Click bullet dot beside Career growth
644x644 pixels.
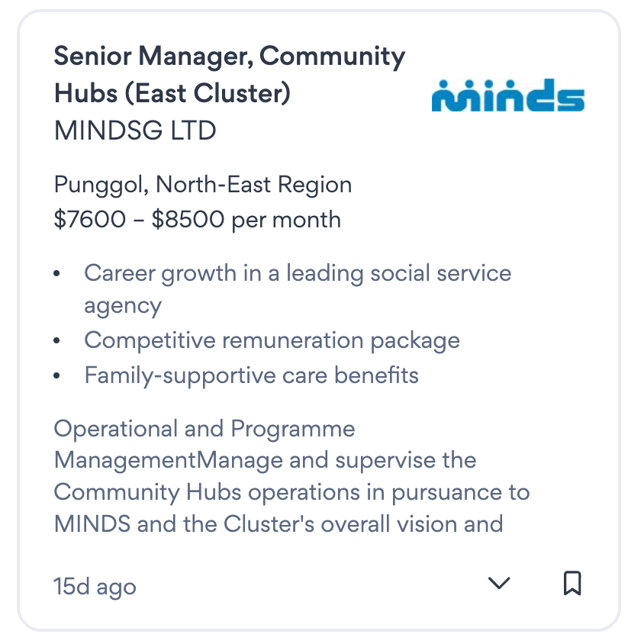(58, 274)
